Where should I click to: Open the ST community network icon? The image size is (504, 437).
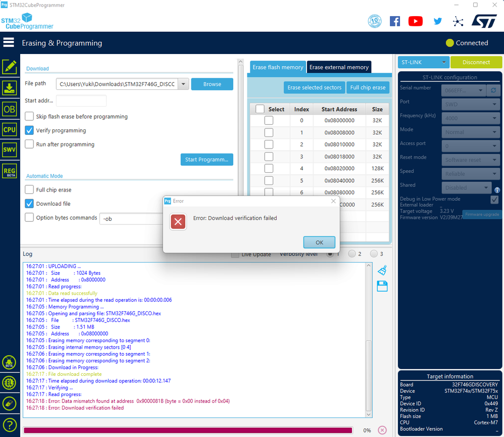[458, 22]
